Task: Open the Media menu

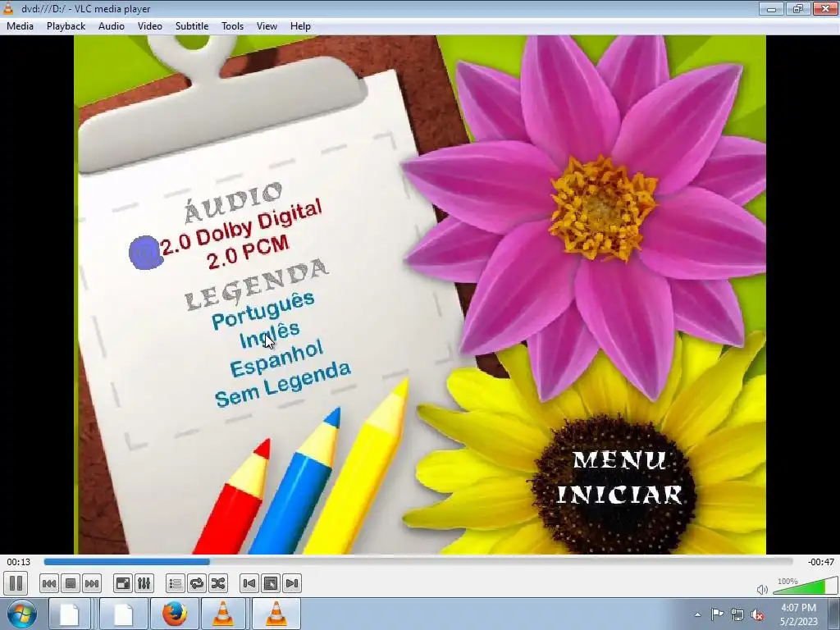Action: tap(20, 26)
